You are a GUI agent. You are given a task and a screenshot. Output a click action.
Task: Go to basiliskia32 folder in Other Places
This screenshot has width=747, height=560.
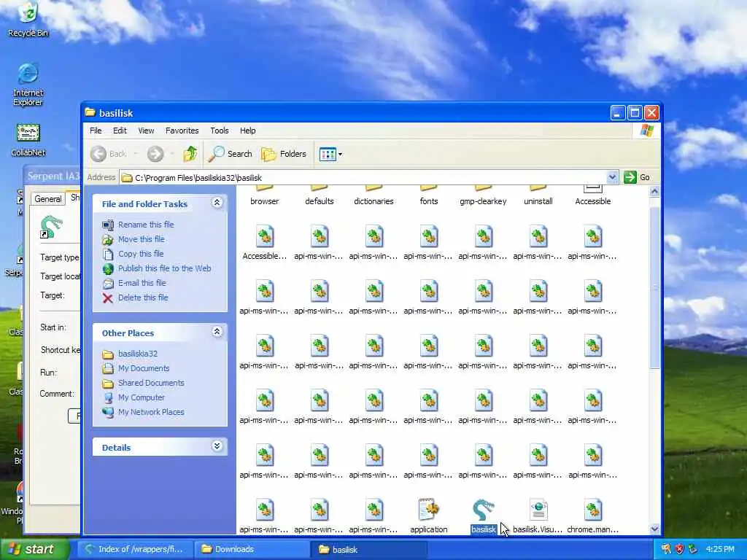138,354
